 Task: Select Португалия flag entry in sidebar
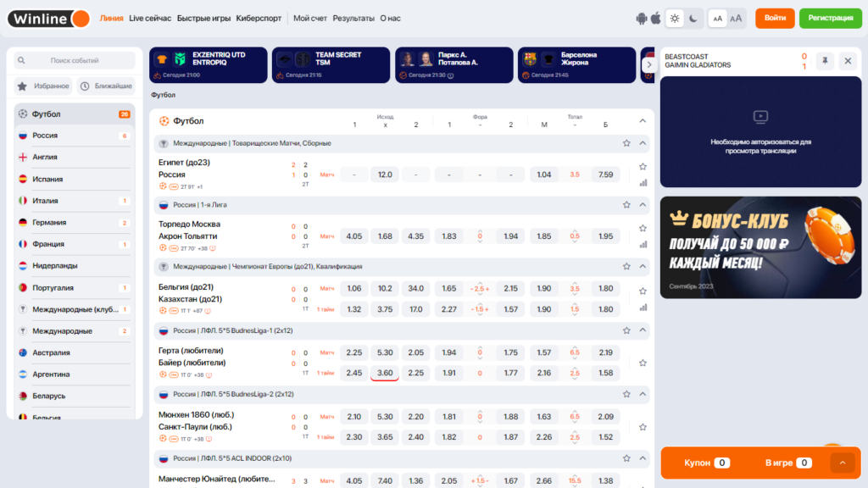coord(75,288)
